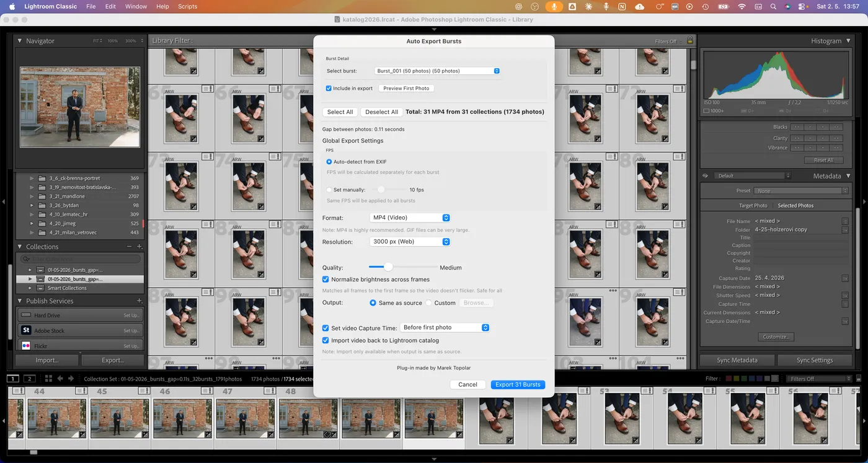Click the red color label filter swatch

coord(728,379)
